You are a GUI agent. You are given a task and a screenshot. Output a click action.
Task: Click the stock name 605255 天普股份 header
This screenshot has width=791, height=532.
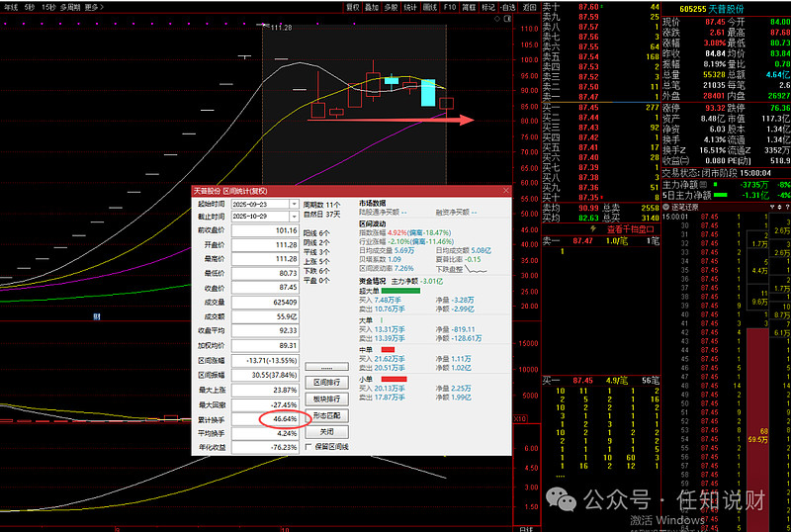point(711,9)
